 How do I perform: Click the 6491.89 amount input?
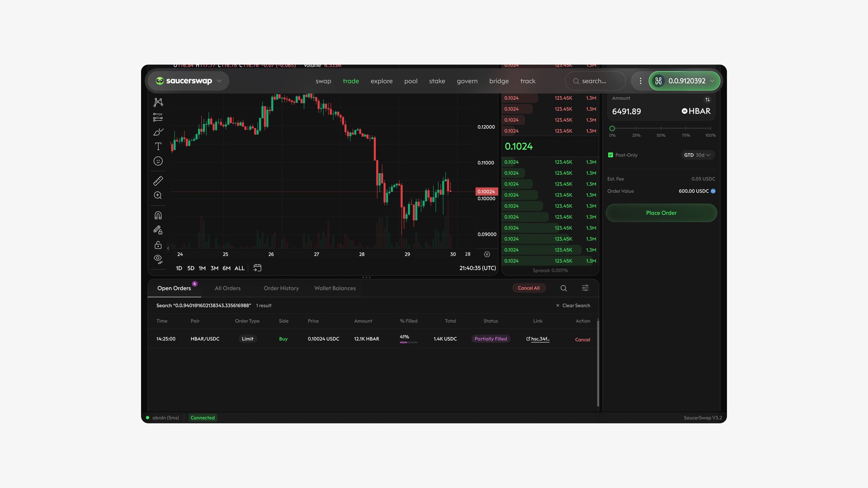point(626,111)
